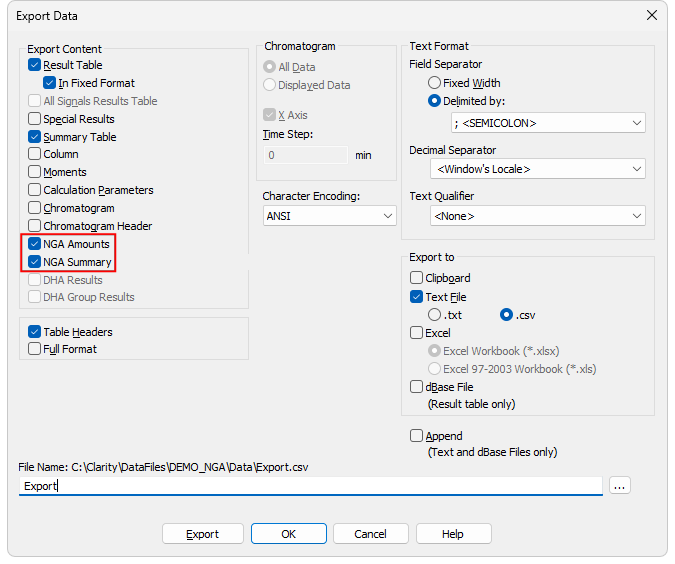The image size is (675, 564).
Task: Enable the Special Results checkbox
Action: [x=34, y=118]
